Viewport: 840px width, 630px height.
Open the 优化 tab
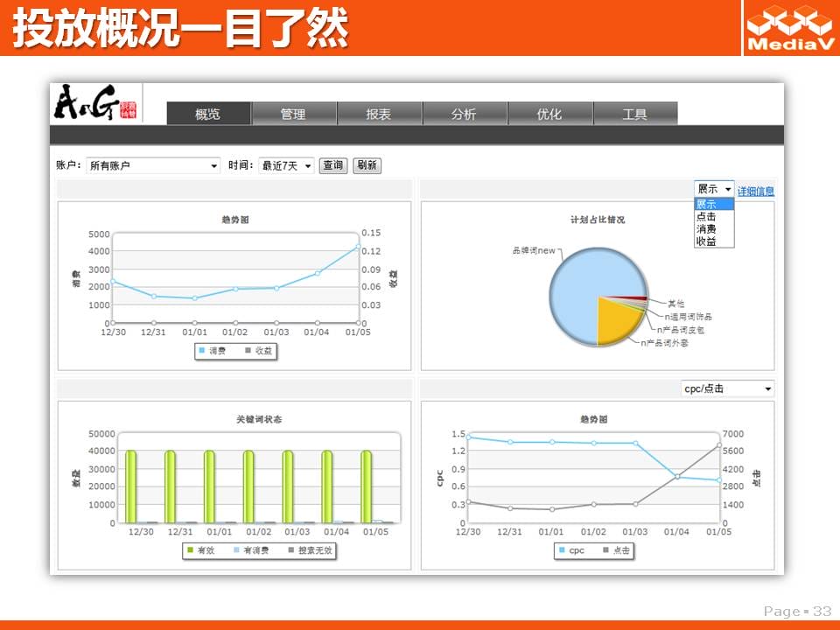[550, 114]
